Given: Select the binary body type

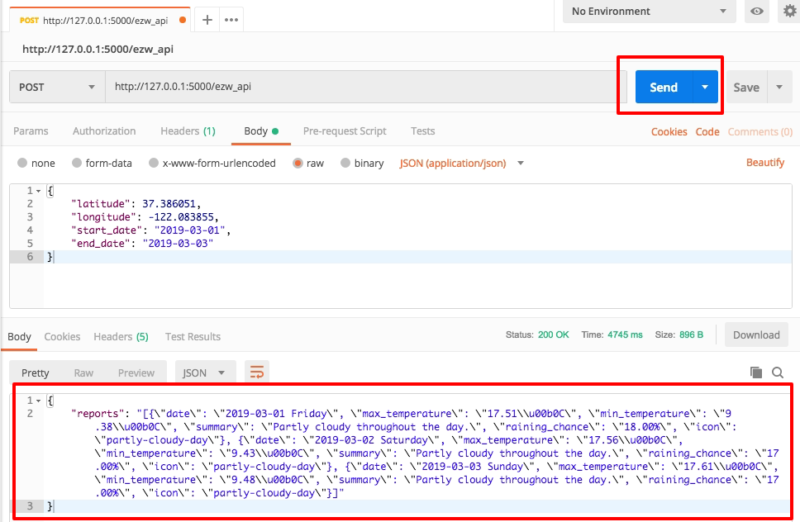Looking at the screenshot, I should tap(345, 163).
